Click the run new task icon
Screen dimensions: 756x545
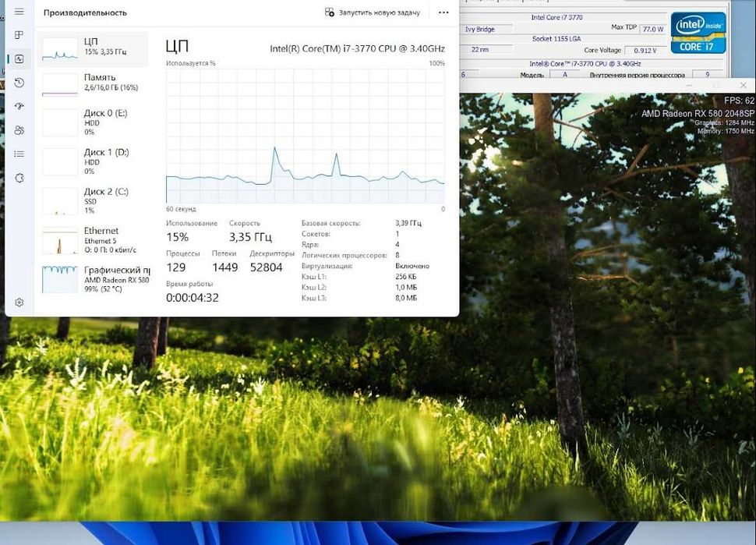(x=330, y=12)
